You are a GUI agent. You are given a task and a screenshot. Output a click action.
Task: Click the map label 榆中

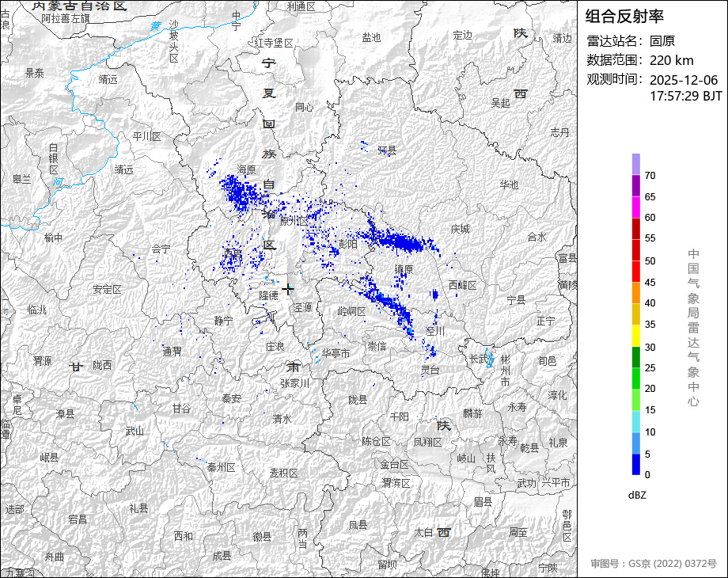(53, 238)
